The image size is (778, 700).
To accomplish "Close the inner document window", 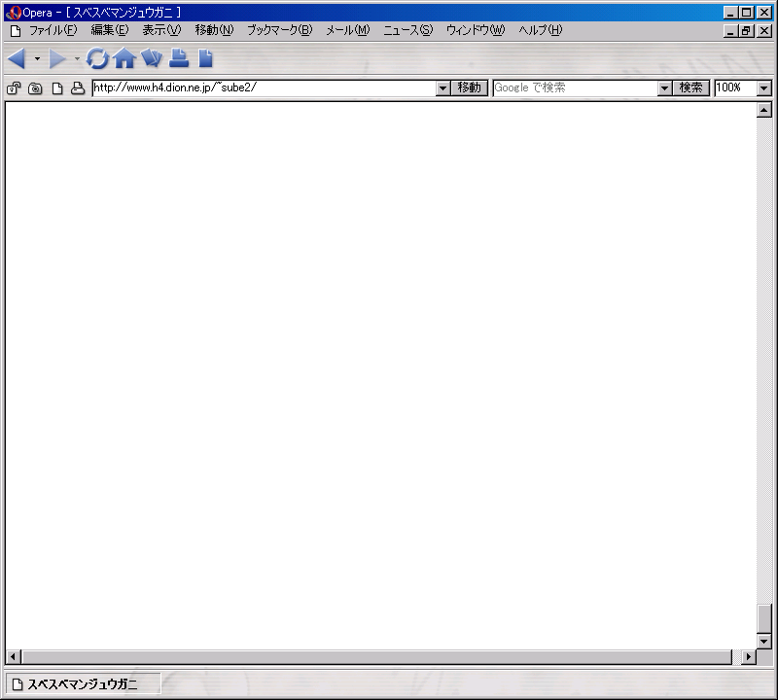I will click(764, 31).
